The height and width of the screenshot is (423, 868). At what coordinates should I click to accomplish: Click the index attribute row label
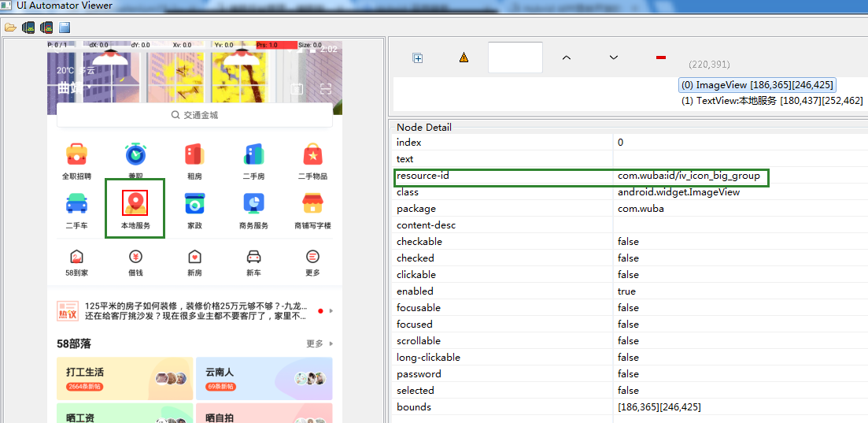[x=409, y=143]
